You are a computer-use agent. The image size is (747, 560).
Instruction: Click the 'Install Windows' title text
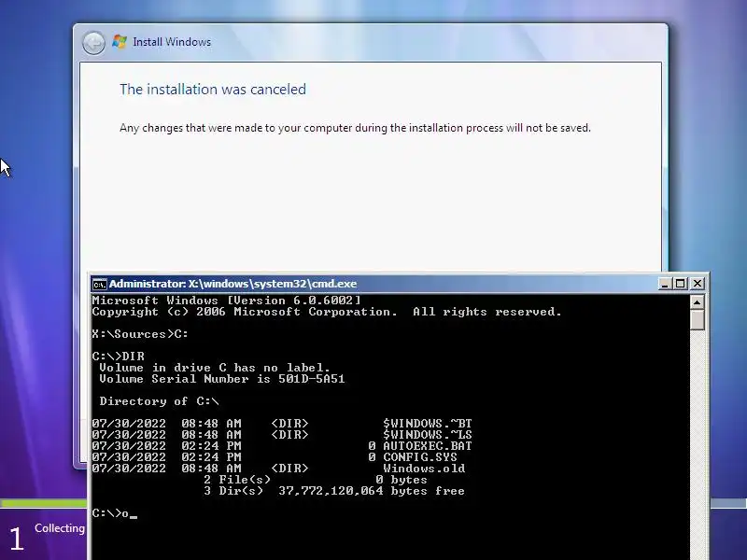coord(172,42)
